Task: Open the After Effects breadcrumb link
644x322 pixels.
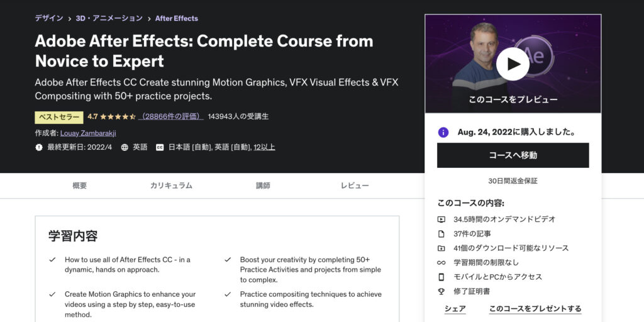Action: [x=177, y=18]
